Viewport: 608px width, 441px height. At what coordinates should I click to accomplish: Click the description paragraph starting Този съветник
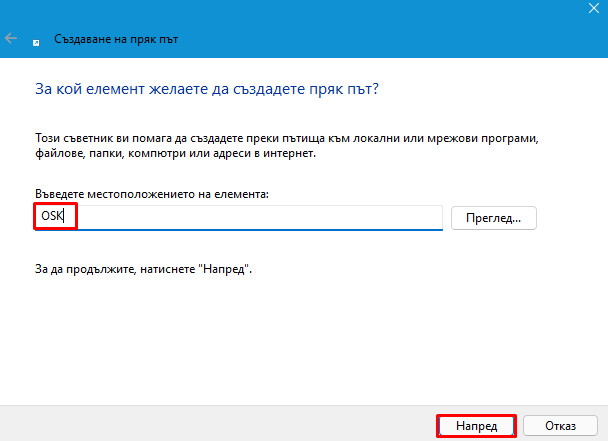[287, 145]
